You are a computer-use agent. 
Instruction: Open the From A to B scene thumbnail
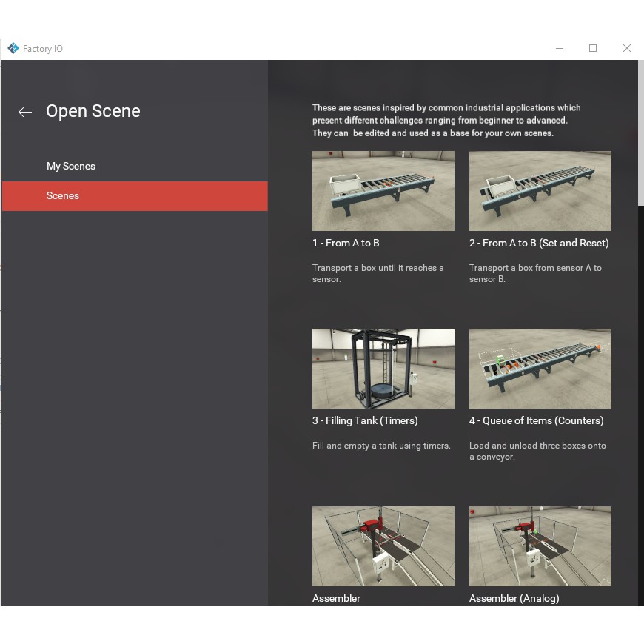pyautogui.click(x=383, y=191)
